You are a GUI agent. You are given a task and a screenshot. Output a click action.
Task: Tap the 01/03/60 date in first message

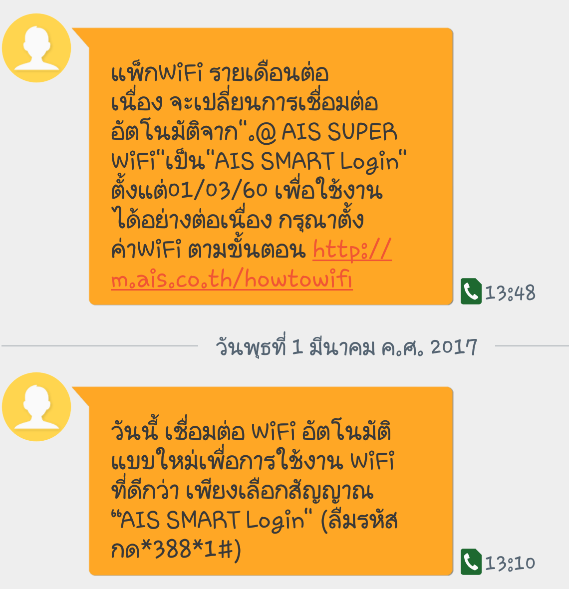(x=218, y=190)
